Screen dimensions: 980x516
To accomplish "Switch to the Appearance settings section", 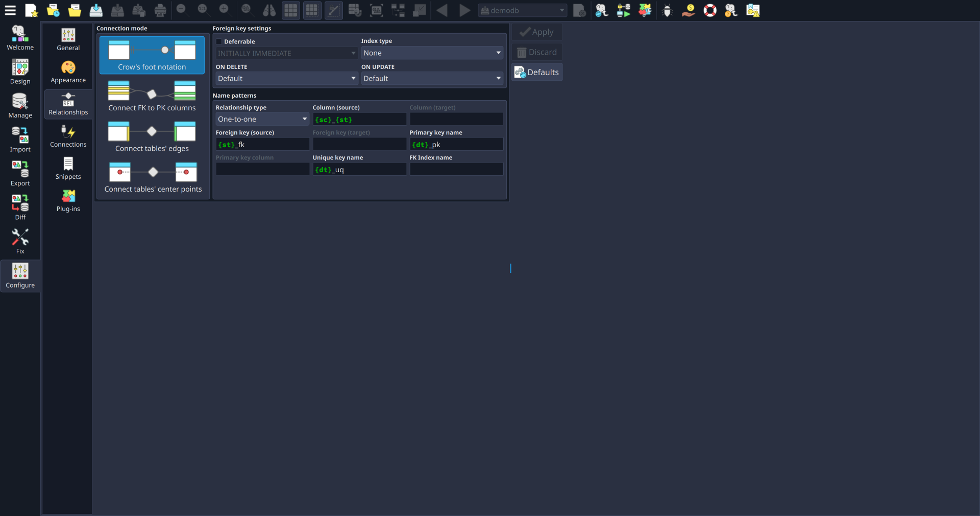I will point(68,72).
